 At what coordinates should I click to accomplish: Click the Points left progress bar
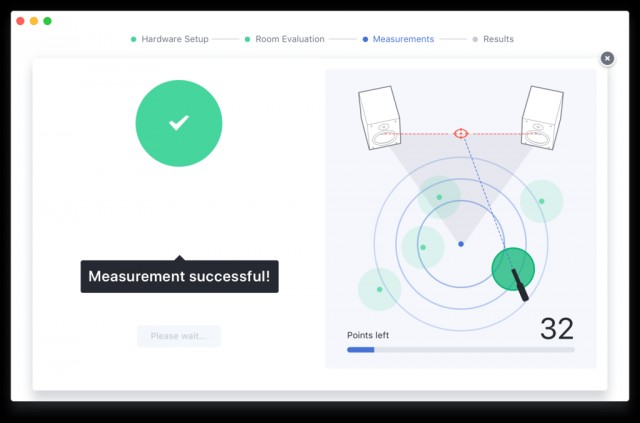(460, 350)
